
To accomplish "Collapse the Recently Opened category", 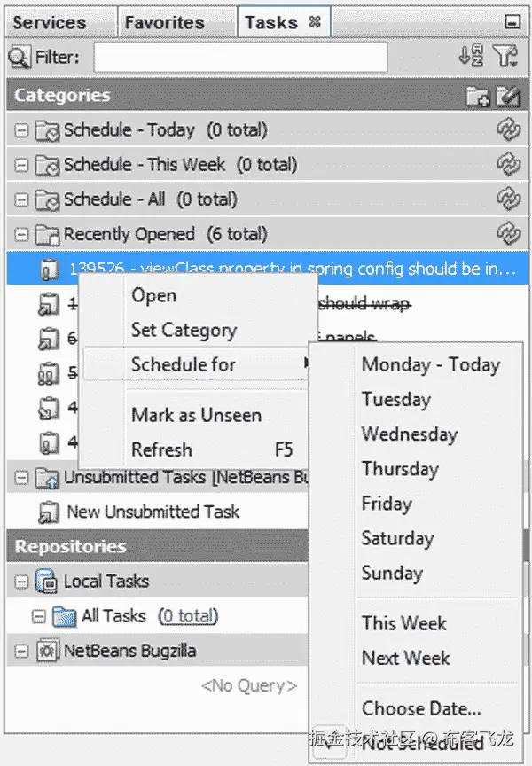I will coord(21,234).
